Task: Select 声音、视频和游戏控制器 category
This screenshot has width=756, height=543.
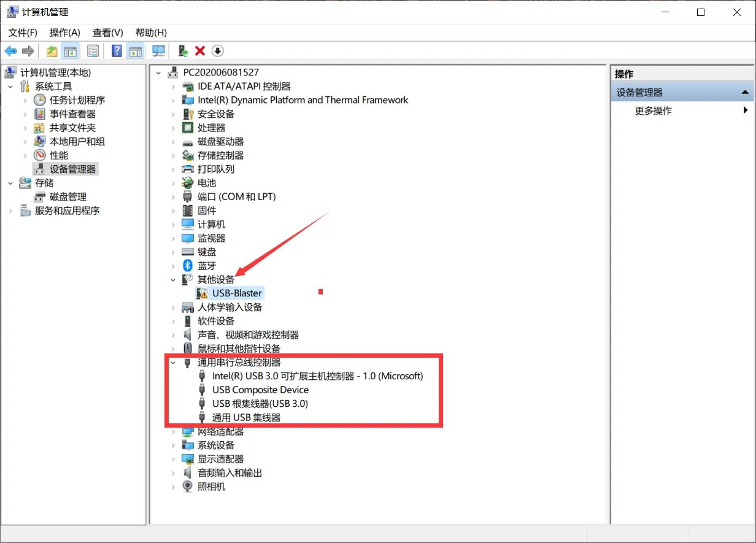Action: [249, 335]
